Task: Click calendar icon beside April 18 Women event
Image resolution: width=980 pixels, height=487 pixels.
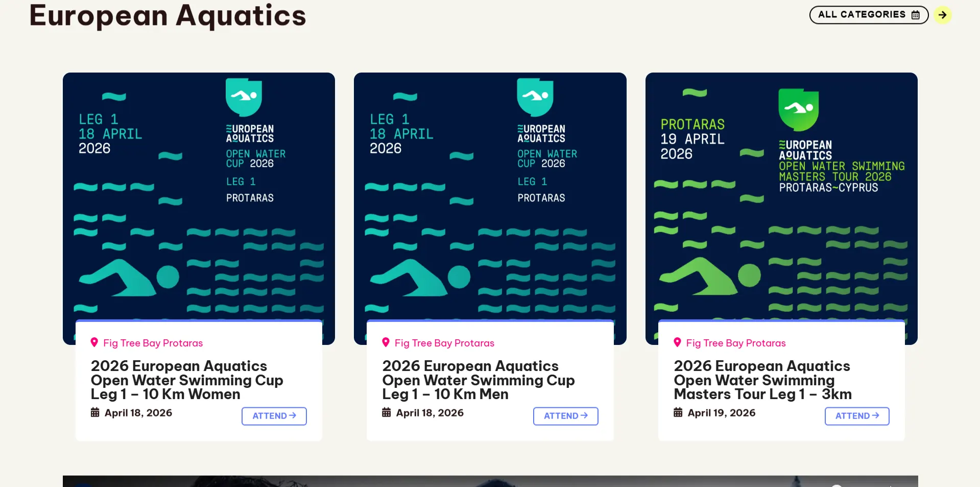Action: pyautogui.click(x=95, y=412)
